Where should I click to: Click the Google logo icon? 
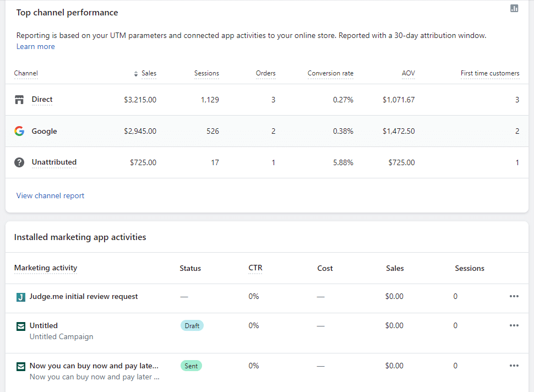point(19,131)
